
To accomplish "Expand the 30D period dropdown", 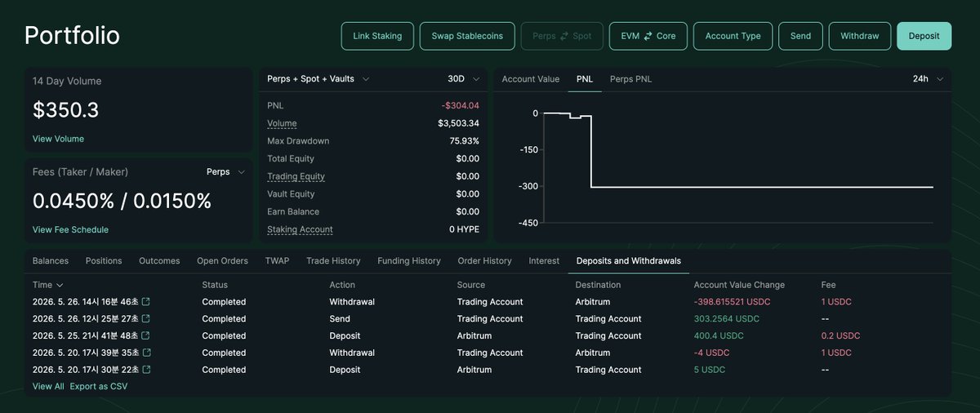I will tap(464, 79).
